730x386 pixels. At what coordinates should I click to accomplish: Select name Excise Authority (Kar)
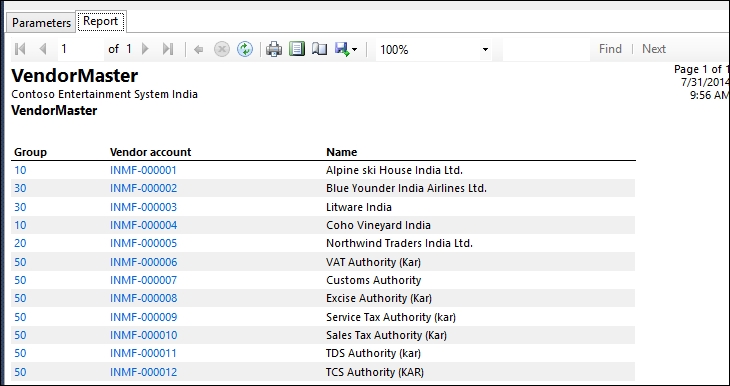click(x=379, y=298)
